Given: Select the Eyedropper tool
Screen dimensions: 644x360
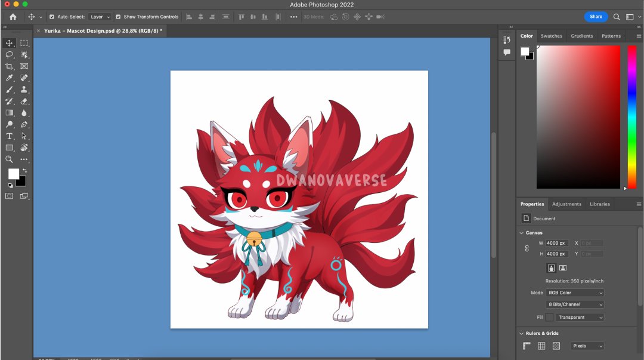Looking at the screenshot, I should pos(9,78).
